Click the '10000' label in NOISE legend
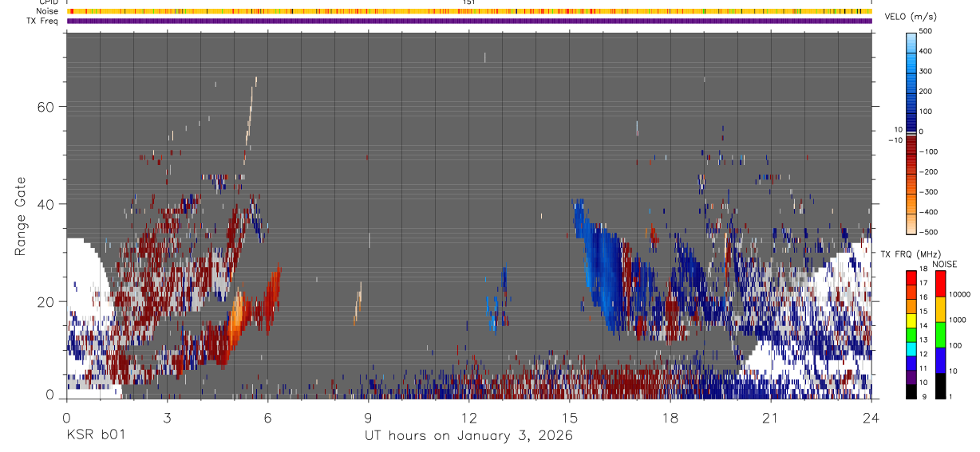Screen dimensions: 980x452 pyautogui.click(x=959, y=294)
